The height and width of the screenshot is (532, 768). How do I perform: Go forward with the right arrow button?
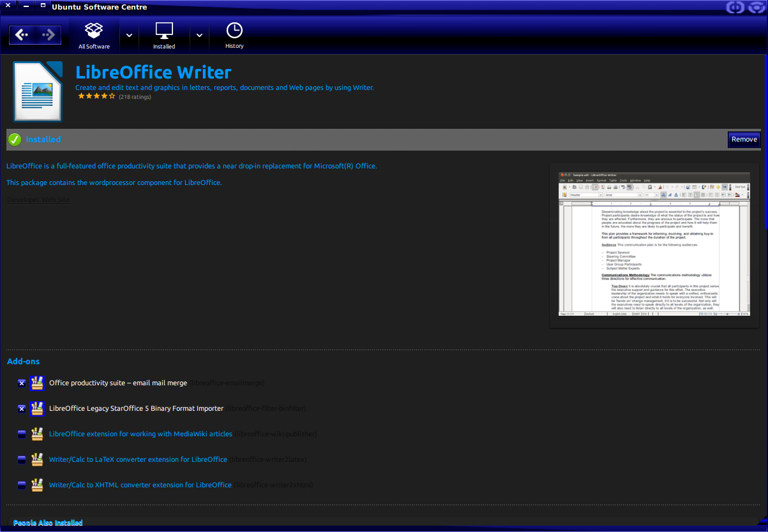(49, 35)
